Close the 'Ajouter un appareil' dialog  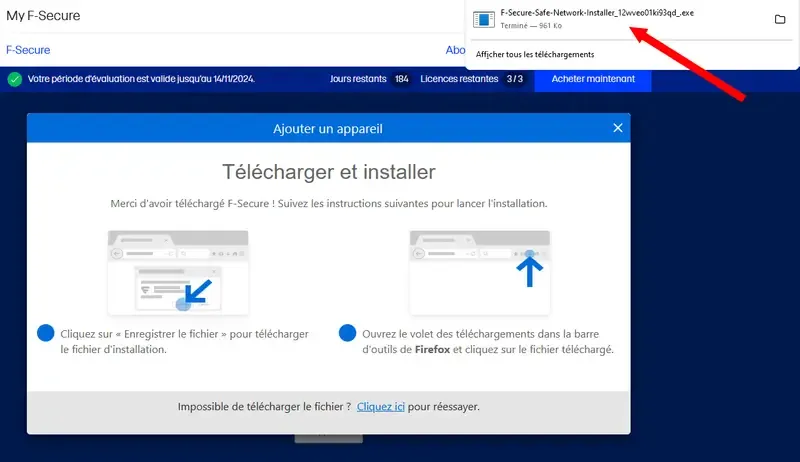click(x=617, y=128)
